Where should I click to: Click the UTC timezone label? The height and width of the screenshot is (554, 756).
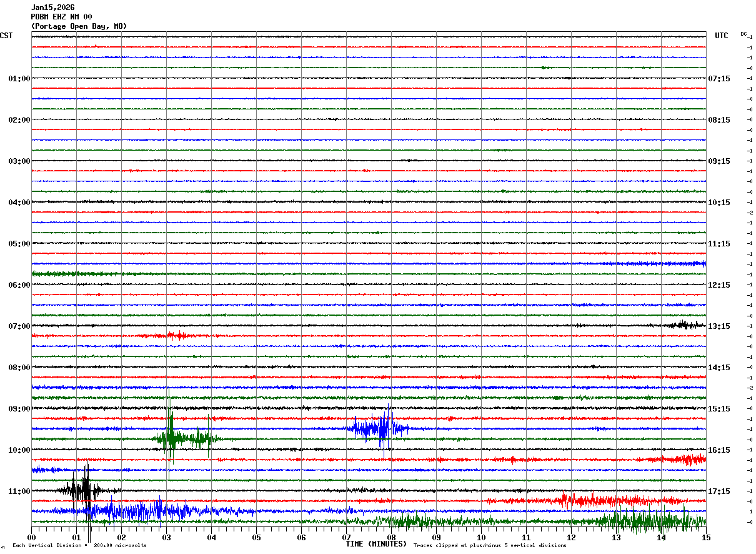(x=722, y=36)
